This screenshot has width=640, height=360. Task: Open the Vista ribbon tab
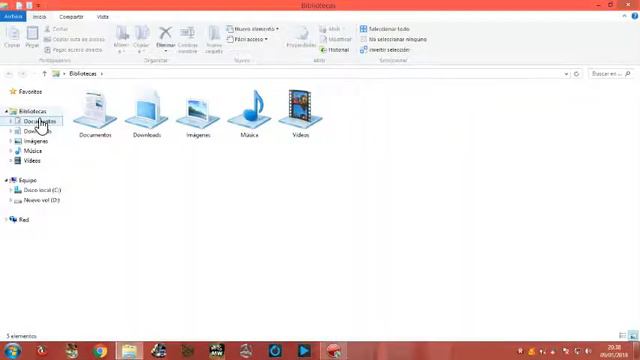coord(102,17)
